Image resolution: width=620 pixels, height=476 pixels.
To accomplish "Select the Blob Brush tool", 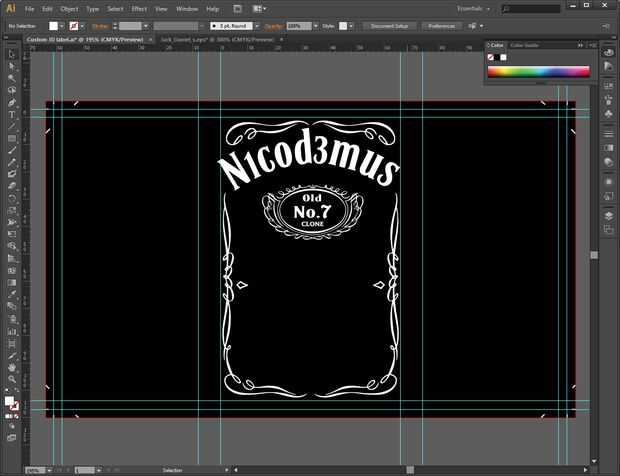I will [12, 174].
